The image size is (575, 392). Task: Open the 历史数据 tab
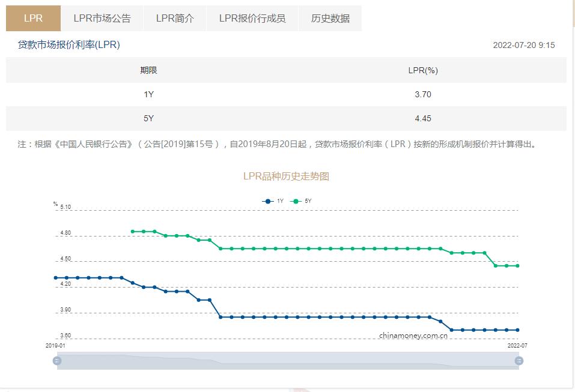[330, 18]
